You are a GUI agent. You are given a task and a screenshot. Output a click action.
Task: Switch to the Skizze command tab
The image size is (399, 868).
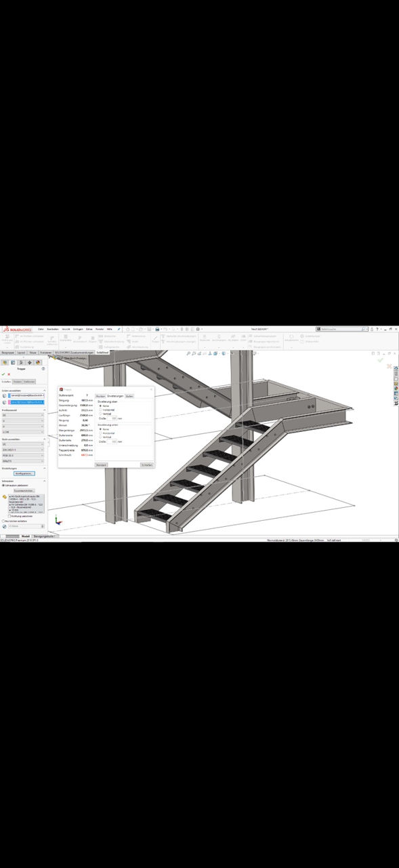pyautogui.click(x=33, y=353)
